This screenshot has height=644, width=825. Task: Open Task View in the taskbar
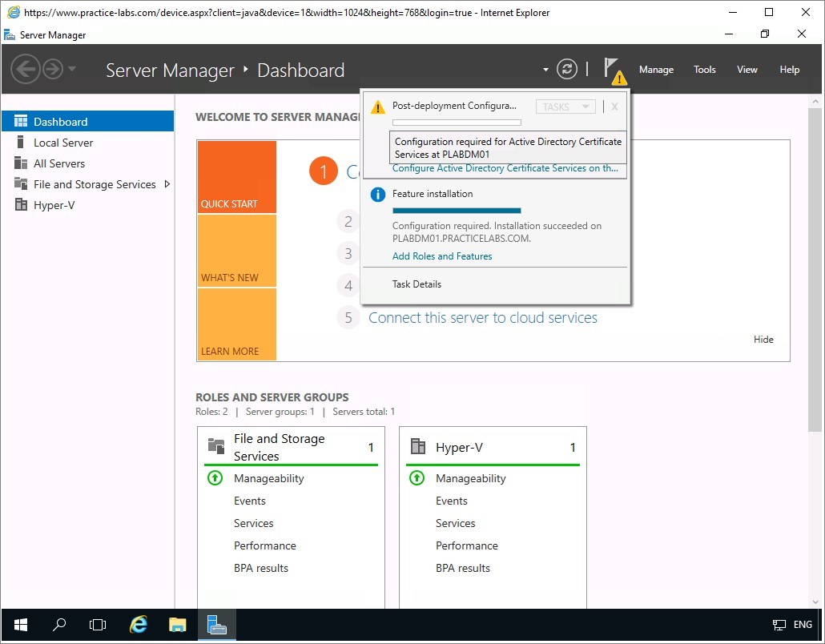pyautogui.click(x=98, y=625)
